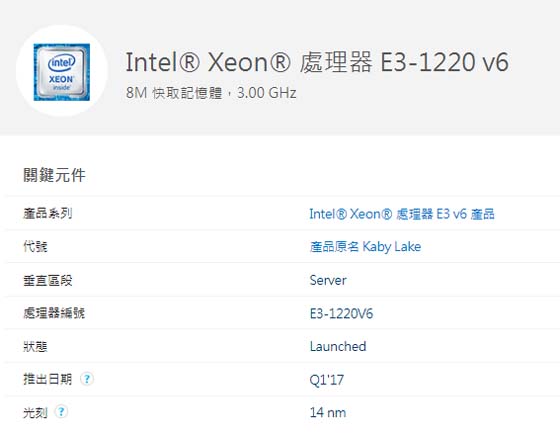Click the 14 nm lithography value

(328, 412)
